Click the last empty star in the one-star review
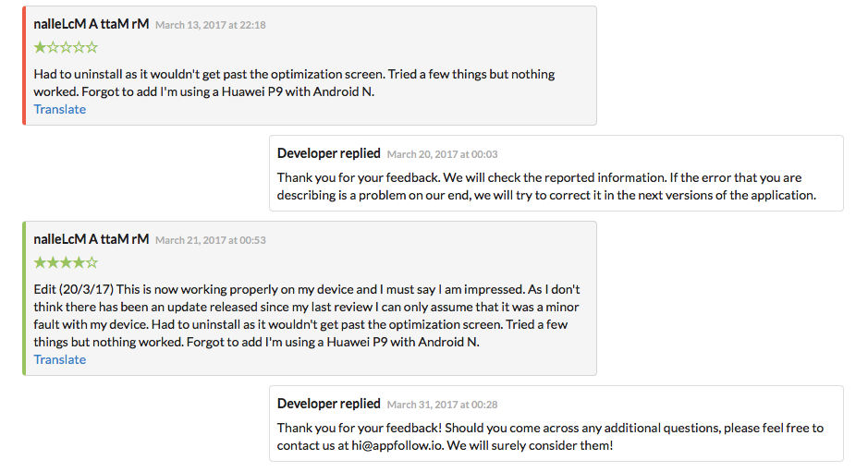Image resolution: width=868 pixels, height=472 pixels. point(92,47)
